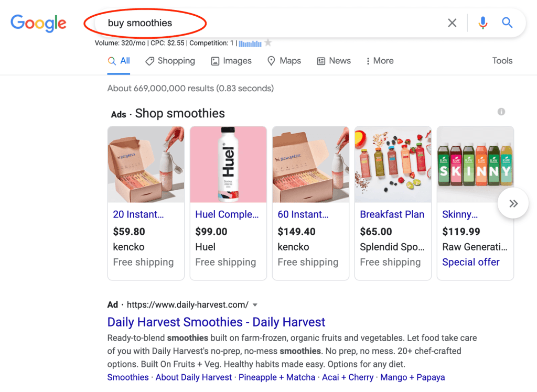Open the ads info circle icon
Viewport: 537px width, 392px height.
(501, 112)
